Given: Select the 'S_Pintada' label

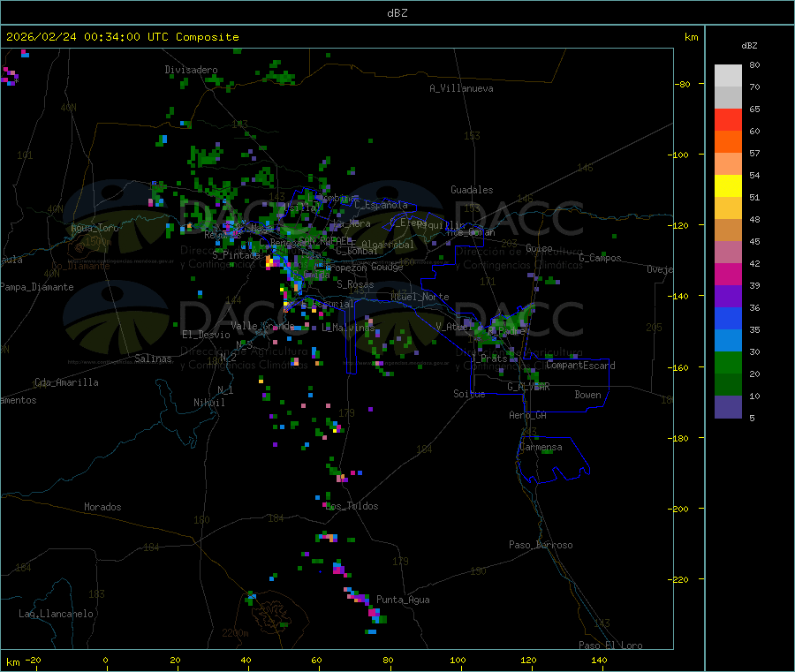Looking at the screenshot, I should pyautogui.click(x=236, y=255).
